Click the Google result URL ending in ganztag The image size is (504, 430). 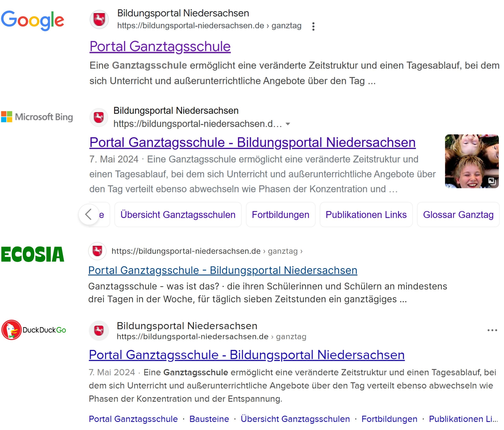tap(209, 26)
